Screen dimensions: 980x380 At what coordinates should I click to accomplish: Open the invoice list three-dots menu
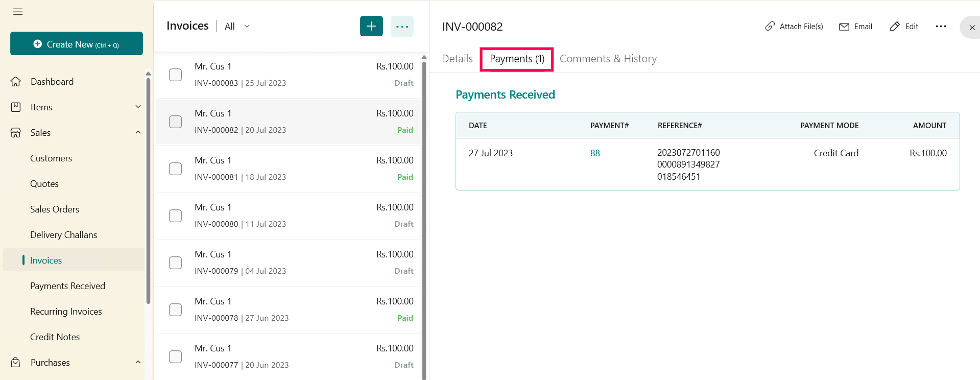pos(402,26)
